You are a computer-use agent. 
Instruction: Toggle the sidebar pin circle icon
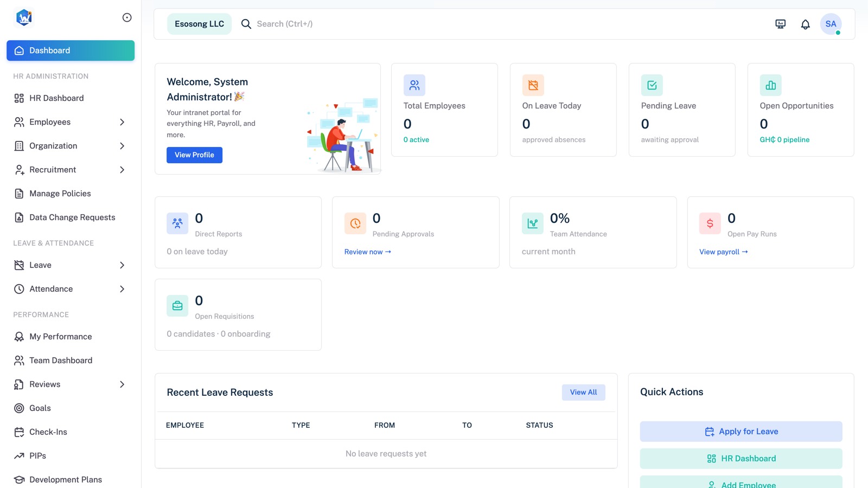127,17
